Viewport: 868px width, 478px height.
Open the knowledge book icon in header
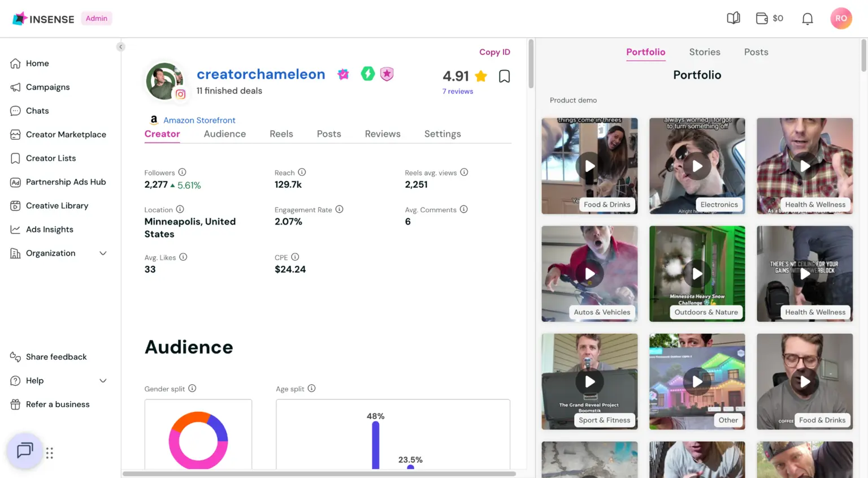733,18
